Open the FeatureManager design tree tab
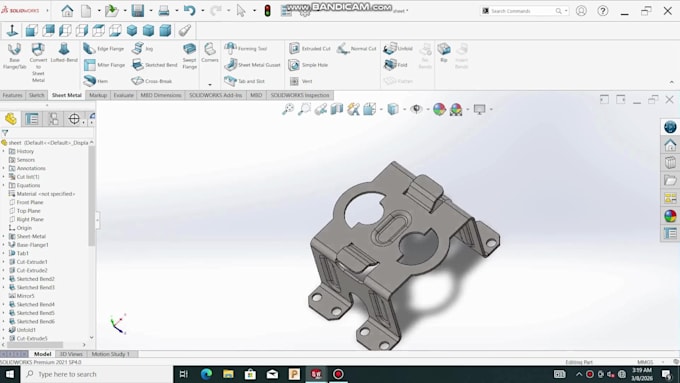This screenshot has height=383, width=680. 11,119
